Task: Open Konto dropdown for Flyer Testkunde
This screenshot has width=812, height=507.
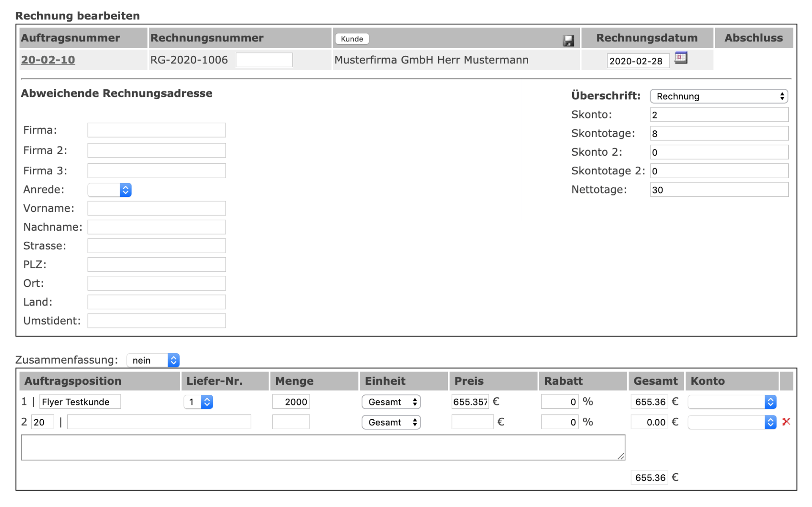Action: tap(732, 402)
